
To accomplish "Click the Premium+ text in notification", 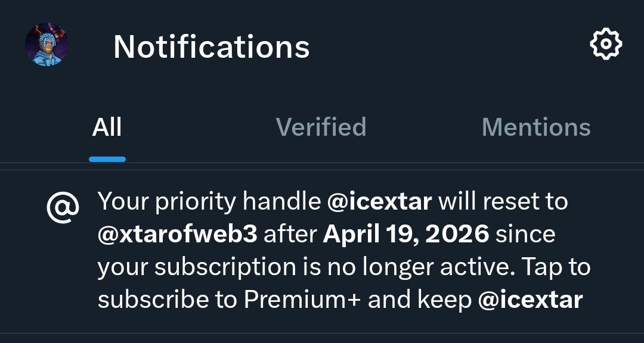I will pyautogui.click(x=302, y=300).
